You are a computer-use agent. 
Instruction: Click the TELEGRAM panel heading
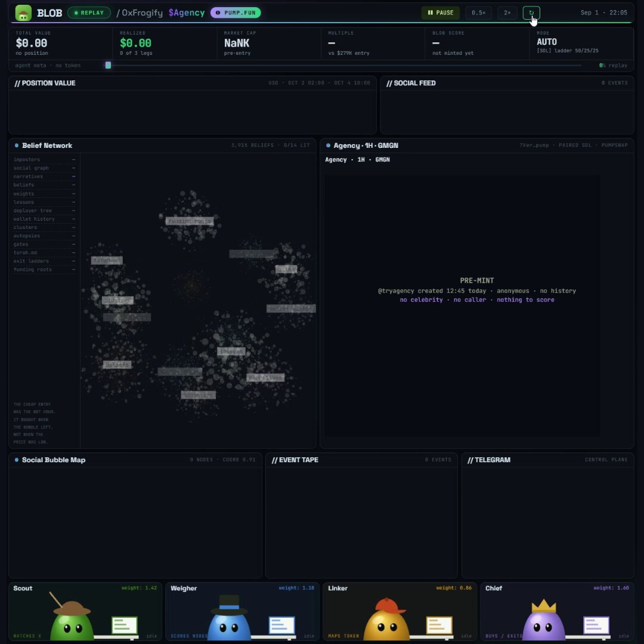[x=489, y=460]
